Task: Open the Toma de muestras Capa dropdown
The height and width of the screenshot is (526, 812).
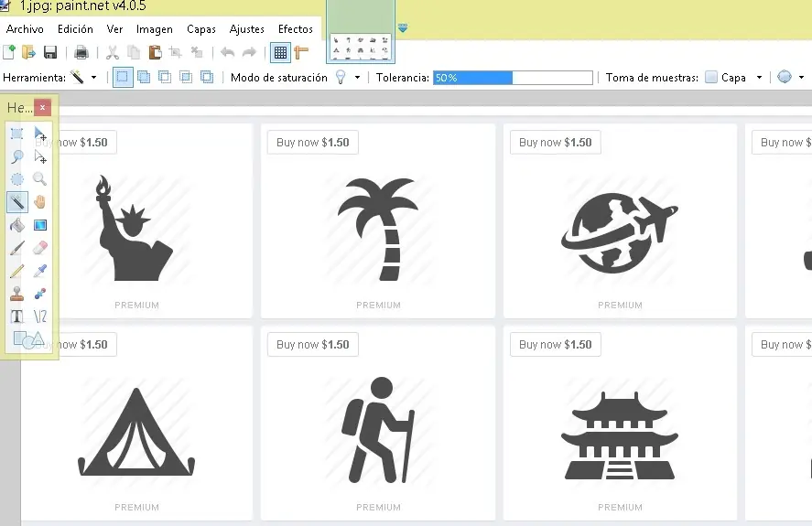Action: click(x=759, y=78)
